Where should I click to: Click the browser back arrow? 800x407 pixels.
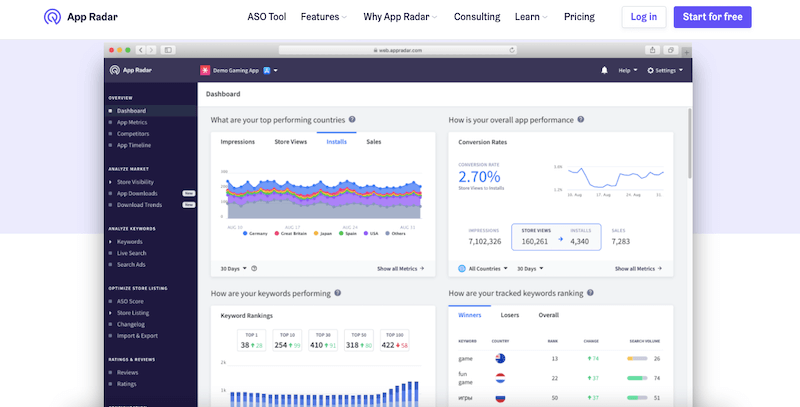[x=141, y=50]
